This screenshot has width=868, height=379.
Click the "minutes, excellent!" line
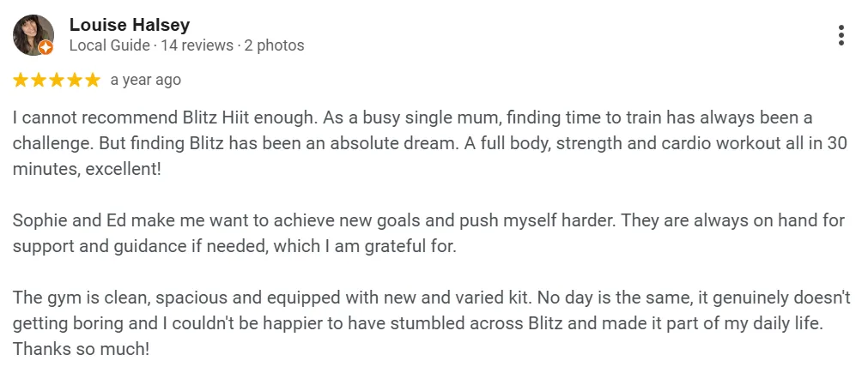[87, 169]
